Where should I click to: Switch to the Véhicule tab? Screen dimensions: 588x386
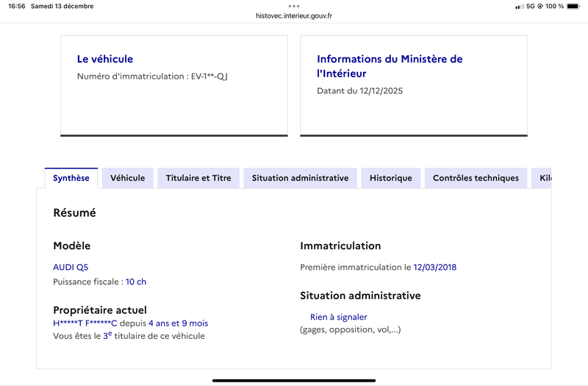[x=128, y=178]
